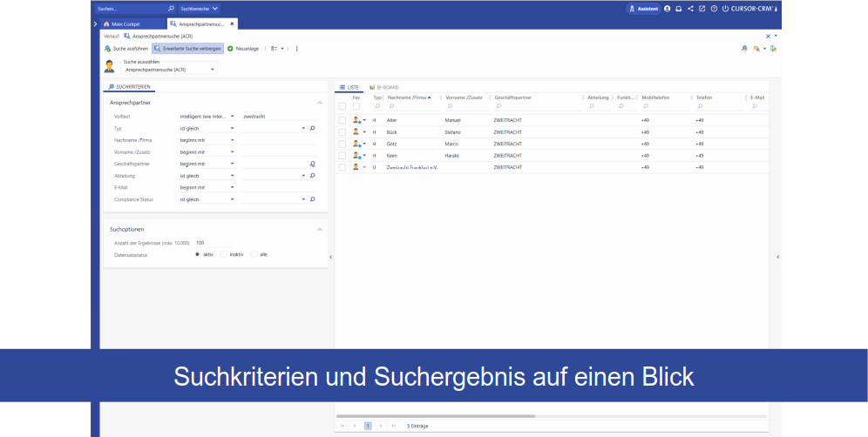Open the Suchbereiche dropdown
The height and width of the screenshot is (437, 868).
coord(199,8)
